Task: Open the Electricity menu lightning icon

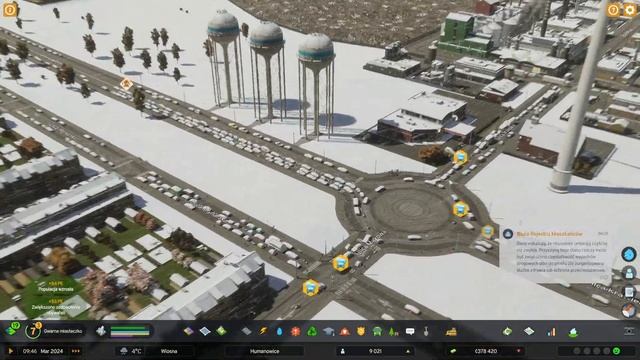Action: coord(263,331)
